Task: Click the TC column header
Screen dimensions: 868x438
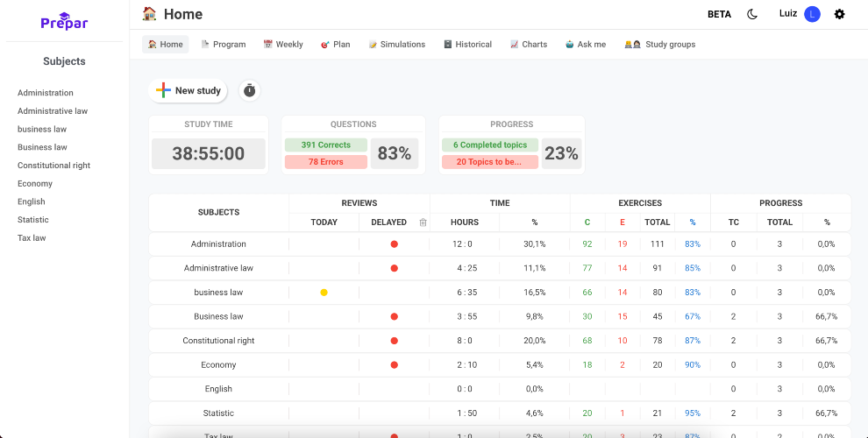Action: pos(734,223)
